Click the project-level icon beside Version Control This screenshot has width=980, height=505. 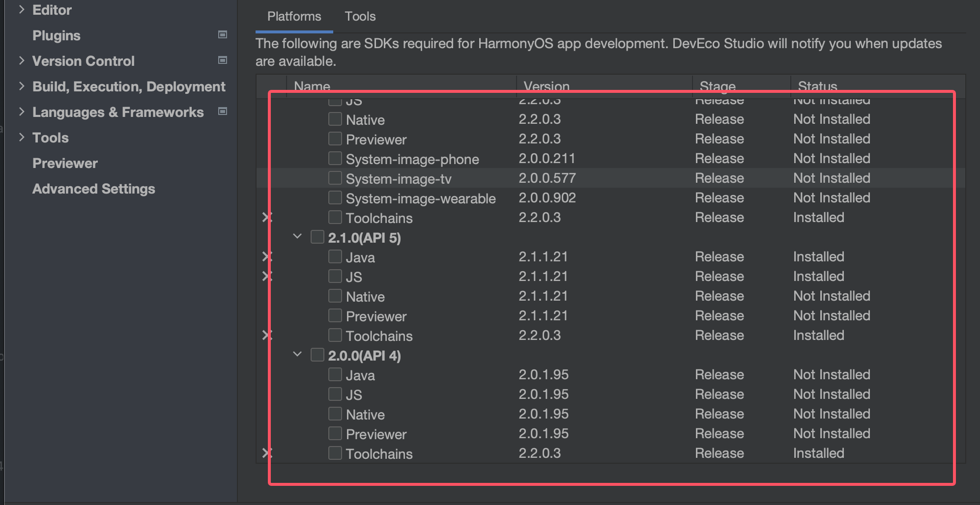coord(223,60)
